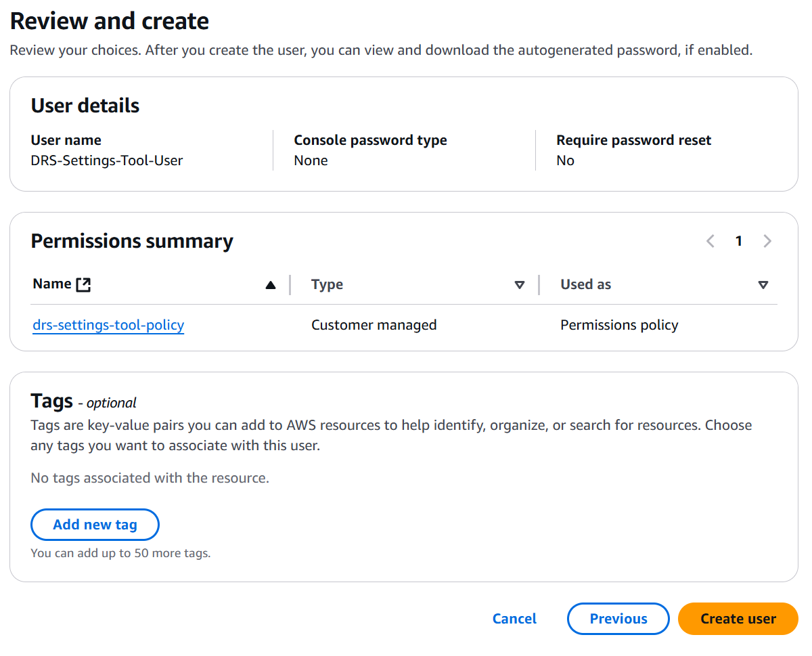Click the No tags associated message
Viewport: 812px width, 656px height.
150,478
